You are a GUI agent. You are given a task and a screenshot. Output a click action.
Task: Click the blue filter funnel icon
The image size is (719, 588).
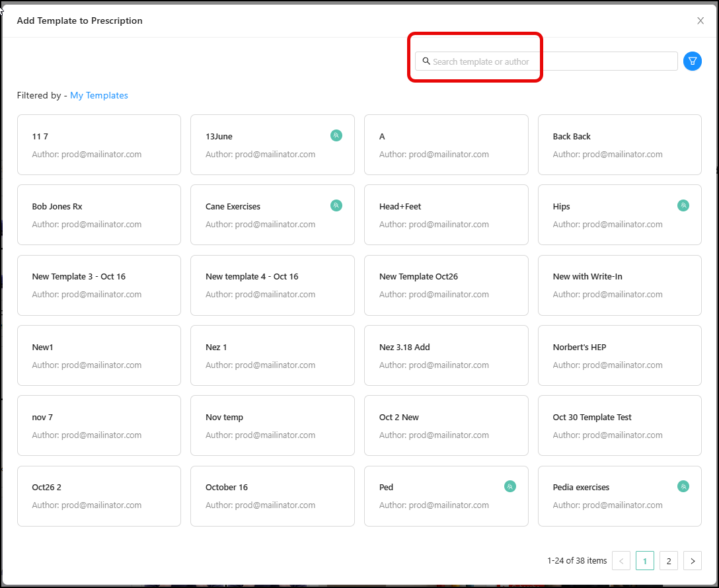[x=692, y=61]
